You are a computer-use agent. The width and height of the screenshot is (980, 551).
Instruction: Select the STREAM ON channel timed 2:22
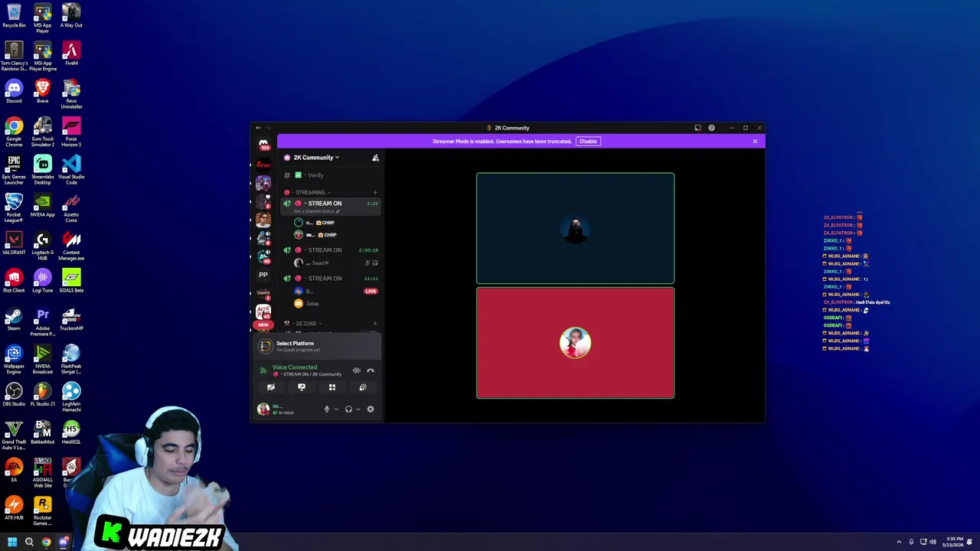click(x=332, y=204)
